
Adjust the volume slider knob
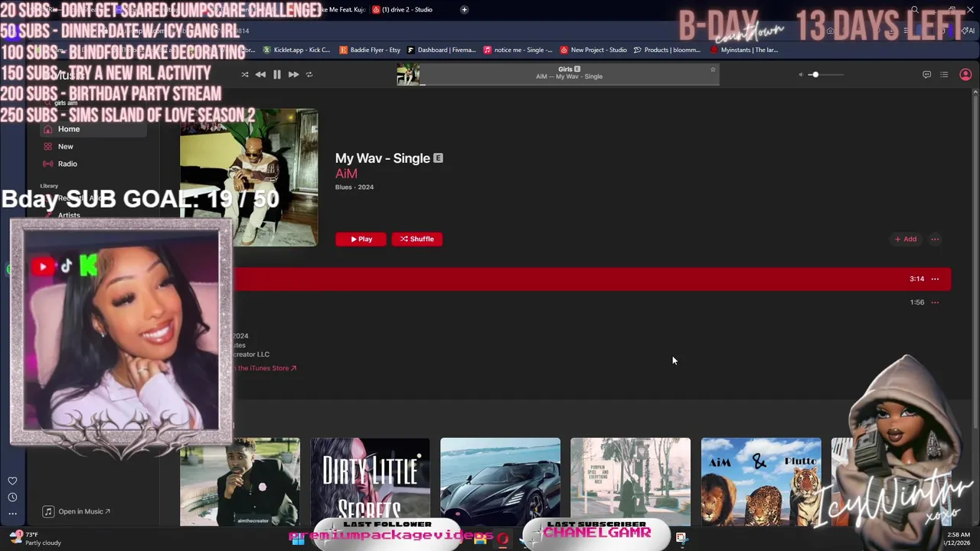point(815,74)
